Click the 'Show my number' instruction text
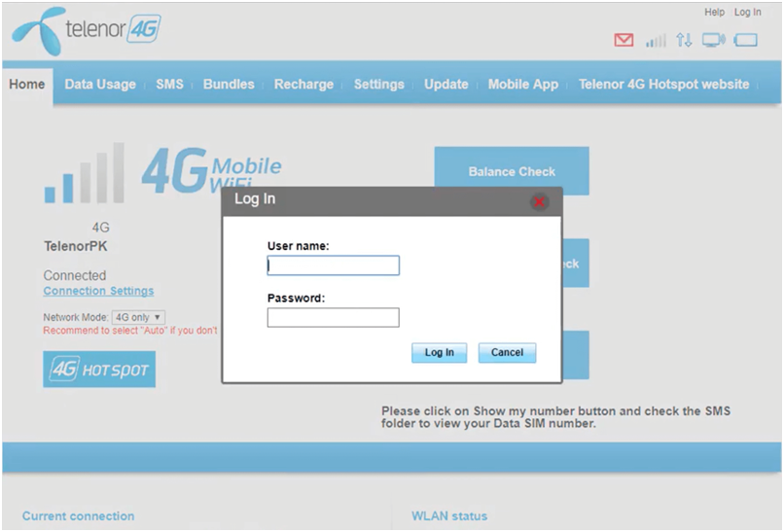This screenshot has height=532, width=784. 555,417
